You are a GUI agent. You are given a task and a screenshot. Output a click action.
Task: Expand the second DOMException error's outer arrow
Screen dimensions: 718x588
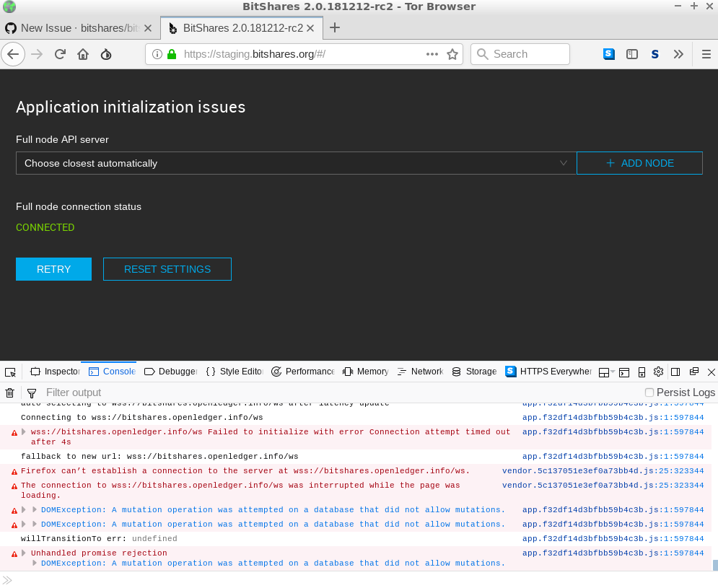pyautogui.click(x=24, y=525)
